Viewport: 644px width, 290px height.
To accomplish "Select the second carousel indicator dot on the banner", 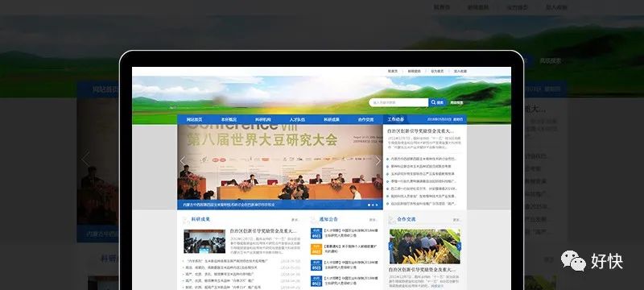I will point(373,205).
